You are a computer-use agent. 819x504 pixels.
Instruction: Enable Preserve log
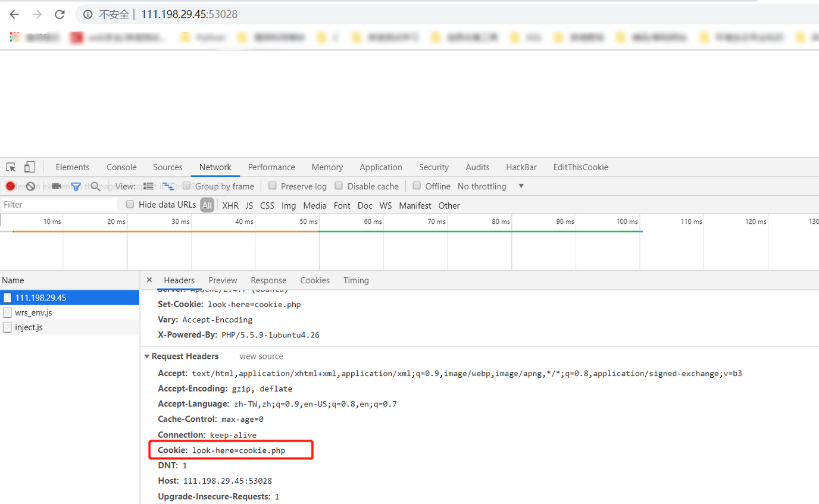pos(273,186)
